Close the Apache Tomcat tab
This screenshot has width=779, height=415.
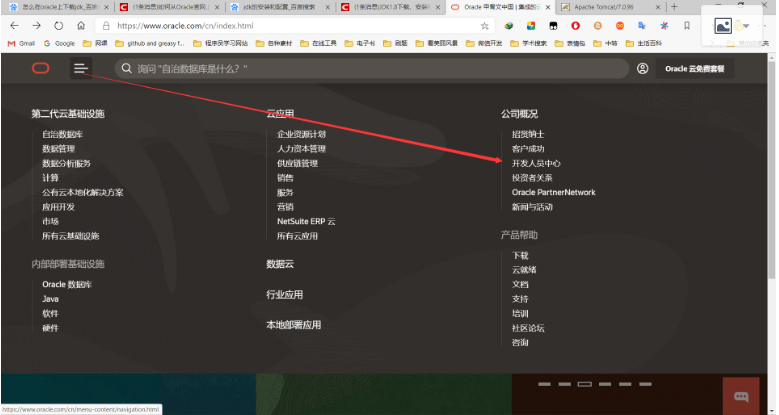click(x=658, y=7)
